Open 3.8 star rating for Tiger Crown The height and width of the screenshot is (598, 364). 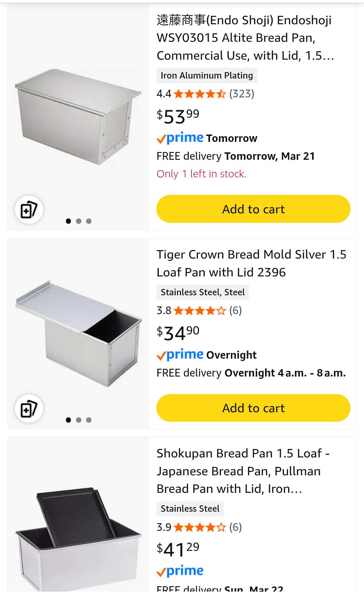pyautogui.click(x=199, y=310)
